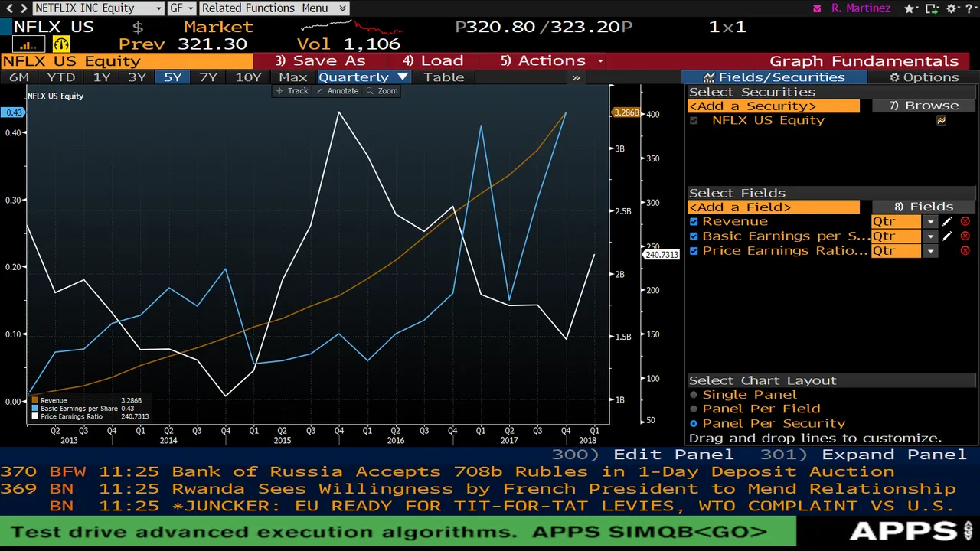Click the Add a Security input field
This screenshot has height=551, width=980.
pyautogui.click(x=773, y=106)
